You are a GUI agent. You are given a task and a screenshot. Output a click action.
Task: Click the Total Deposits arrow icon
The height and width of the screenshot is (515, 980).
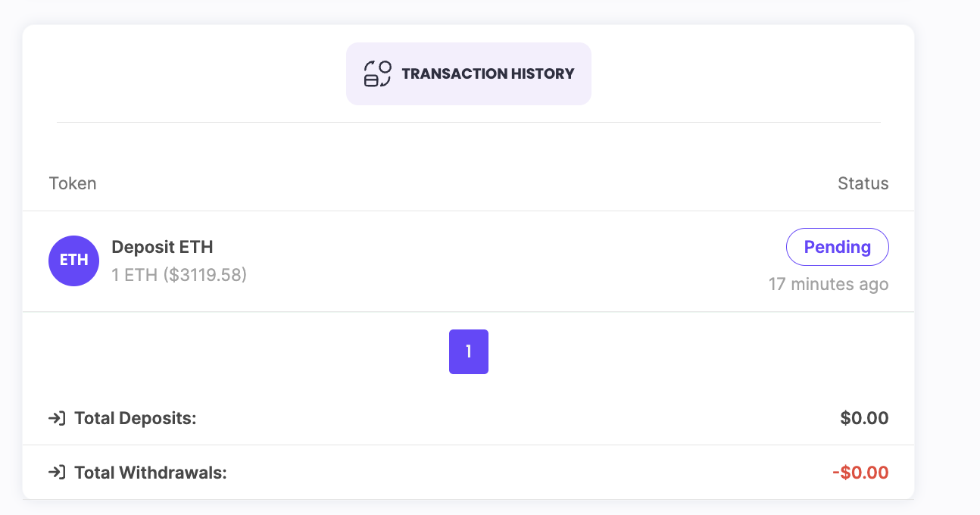click(57, 418)
